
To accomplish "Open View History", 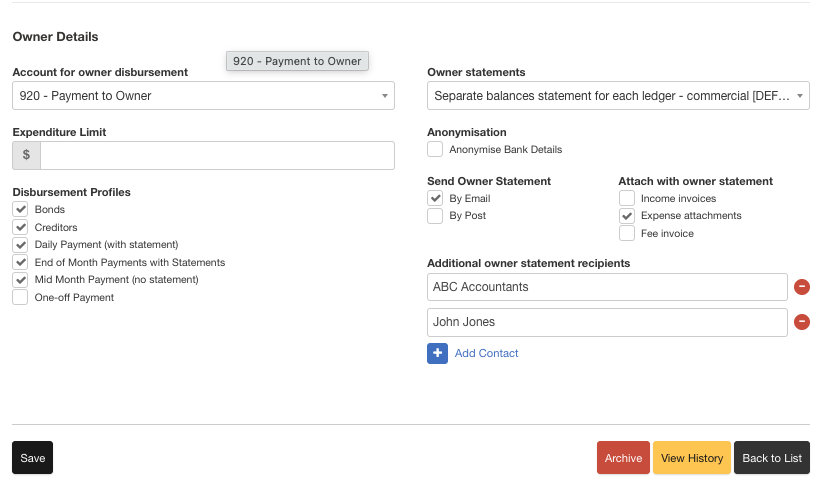I will pyautogui.click(x=692, y=458).
